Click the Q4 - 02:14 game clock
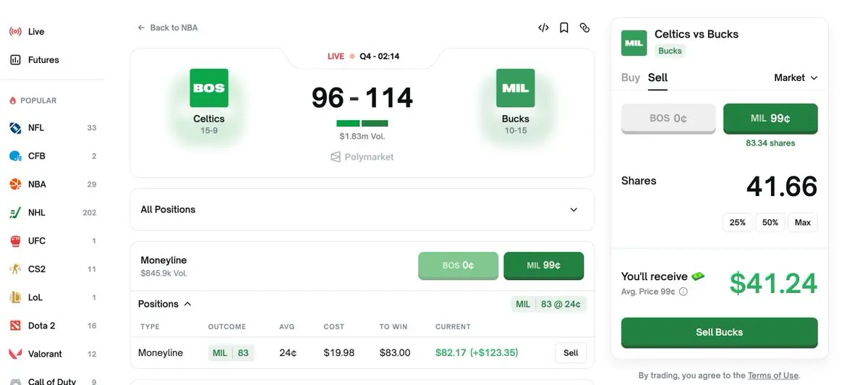 click(x=380, y=56)
